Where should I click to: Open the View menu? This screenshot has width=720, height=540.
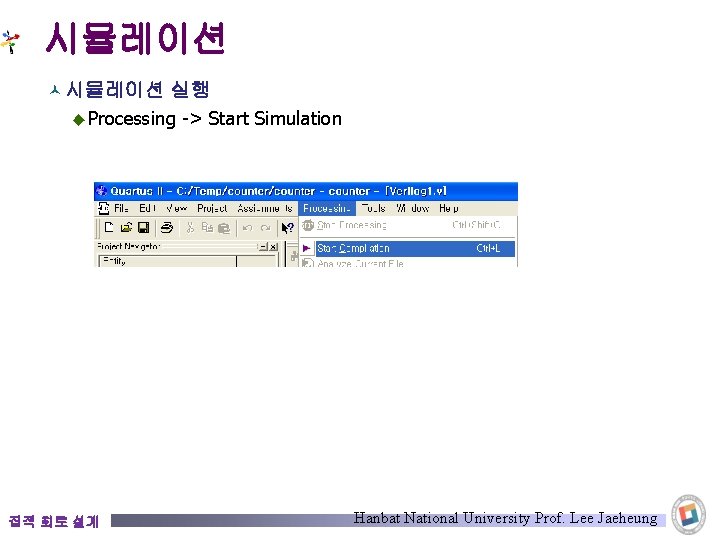[x=177, y=208]
